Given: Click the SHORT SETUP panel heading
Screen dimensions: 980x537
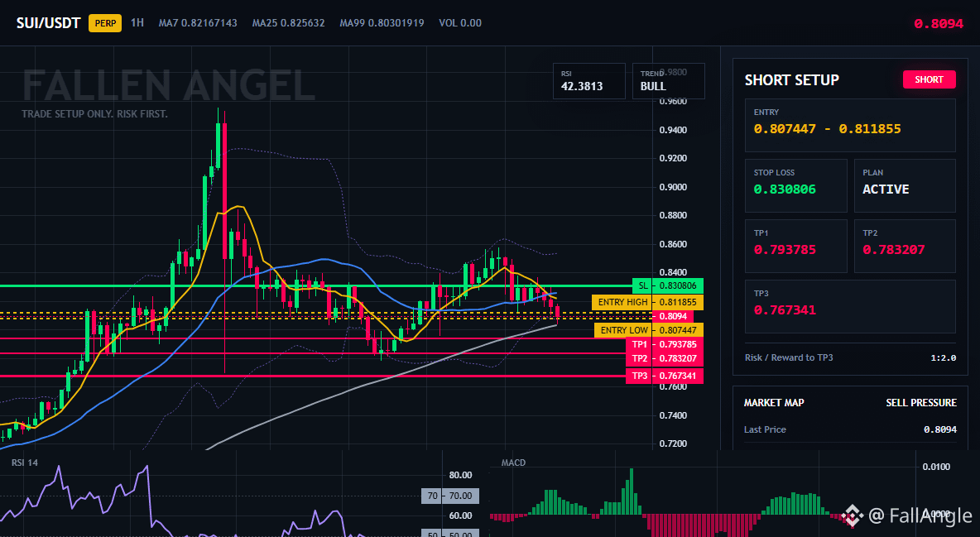Looking at the screenshot, I should 792,80.
